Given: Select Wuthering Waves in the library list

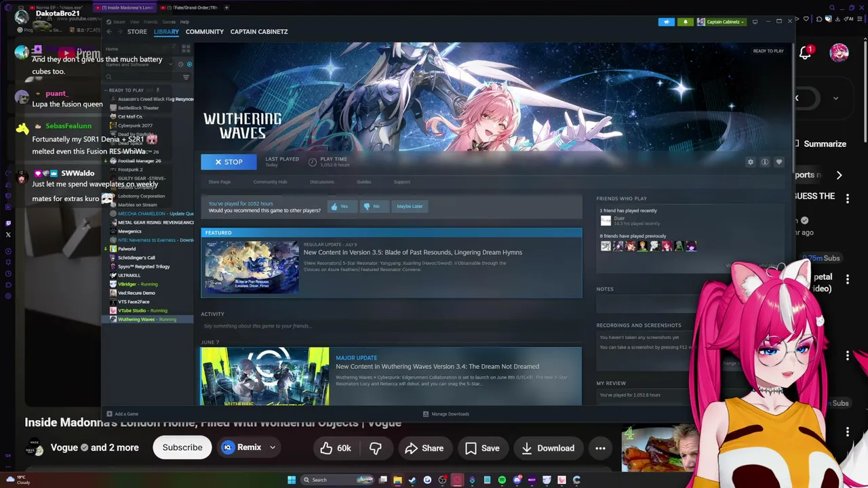Looking at the screenshot, I should (147, 319).
